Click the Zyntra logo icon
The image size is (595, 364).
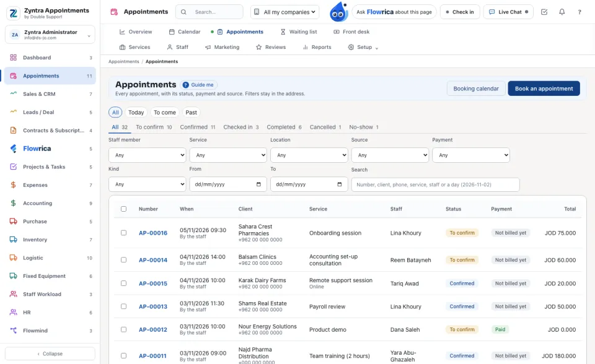click(x=13, y=13)
